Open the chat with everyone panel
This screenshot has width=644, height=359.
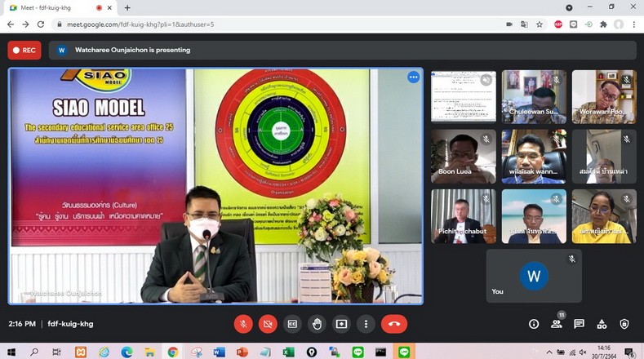tap(580, 324)
